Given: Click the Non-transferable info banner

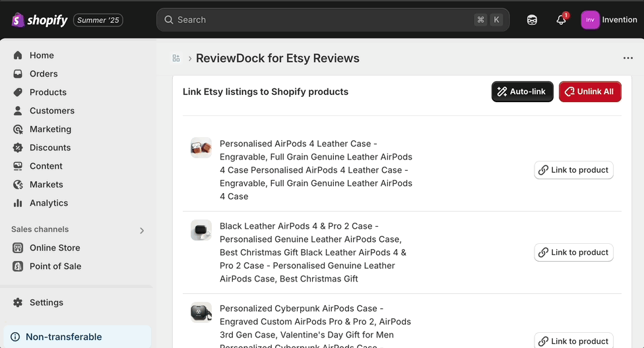Looking at the screenshot, I should coord(77,337).
